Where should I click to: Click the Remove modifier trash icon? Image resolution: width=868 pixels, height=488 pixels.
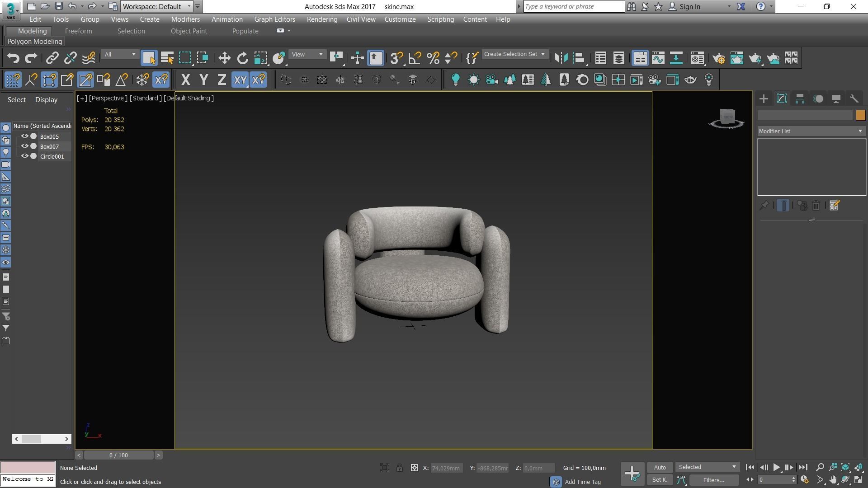pyautogui.click(x=816, y=206)
